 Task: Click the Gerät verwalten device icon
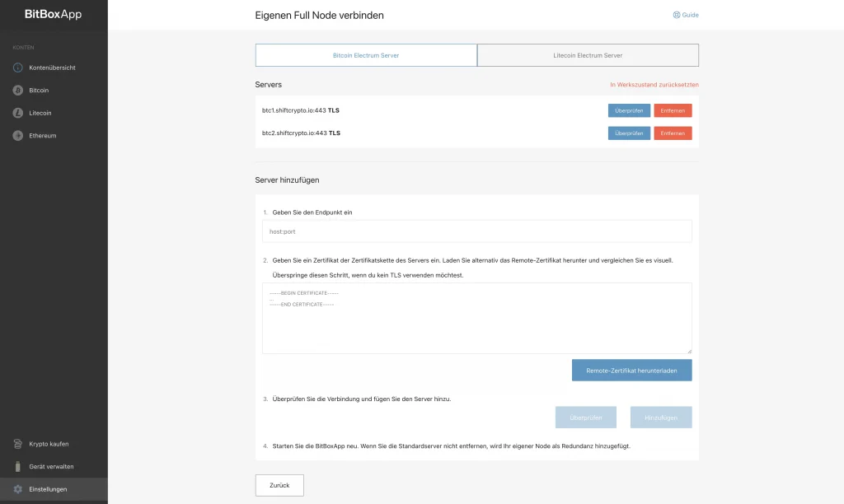tap(17, 466)
